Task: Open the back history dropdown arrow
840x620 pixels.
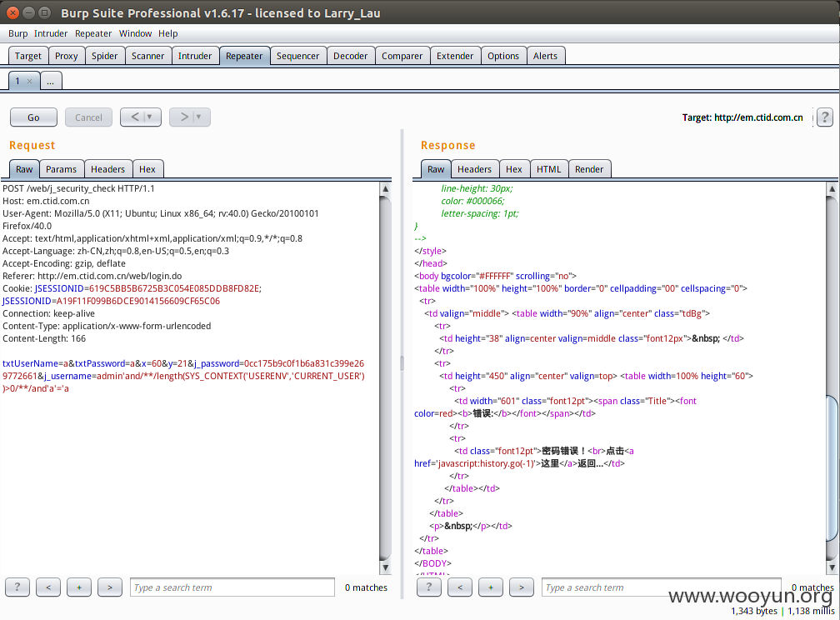Action: tap(150, 117)
